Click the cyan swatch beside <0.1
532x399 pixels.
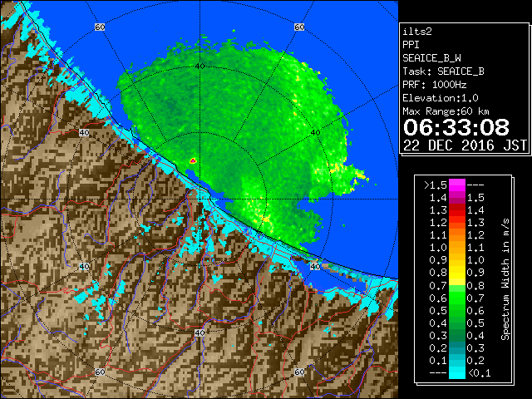456,373
